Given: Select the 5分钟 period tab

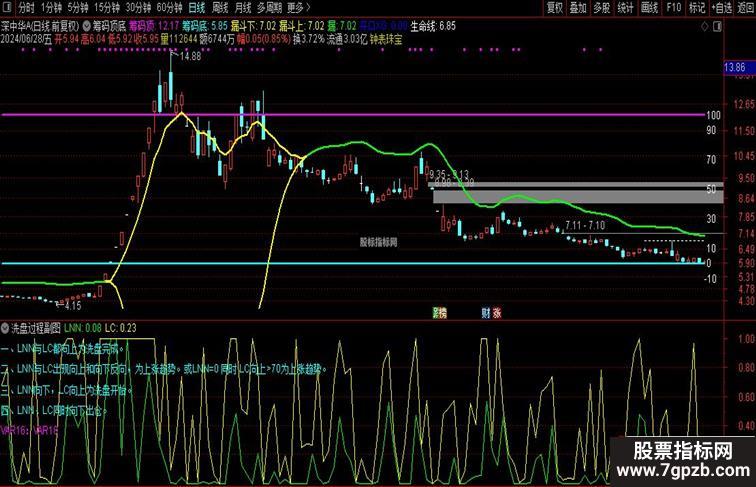Looking at the screenshot, I should 78,7.
